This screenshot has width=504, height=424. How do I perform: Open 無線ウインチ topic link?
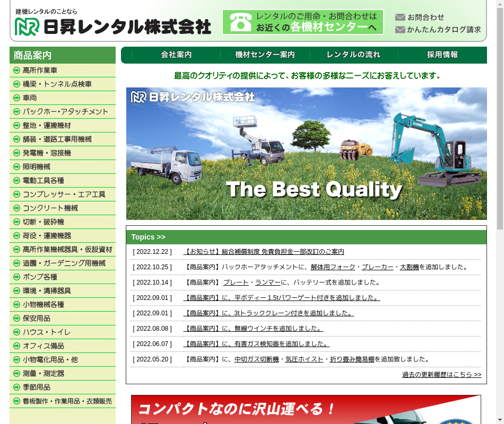pyautogui.click(x=253, y=329)
